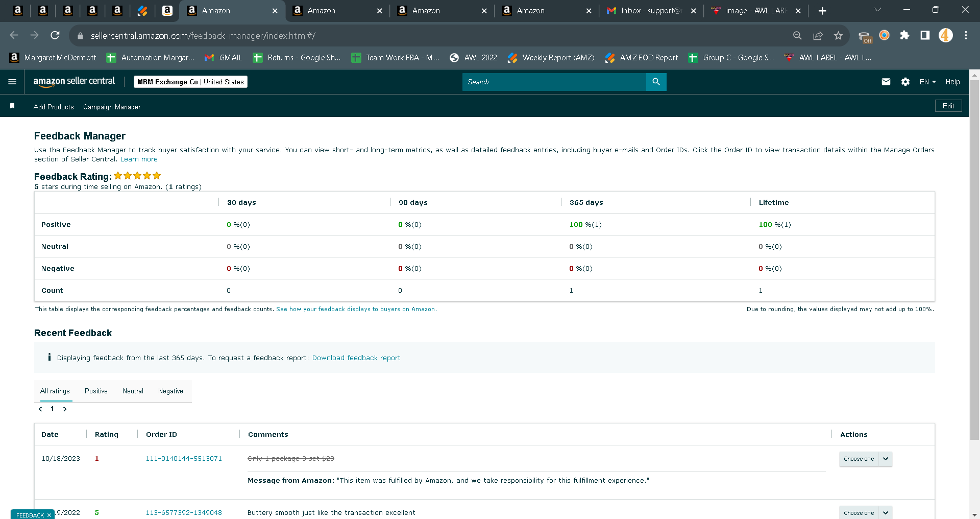Click the Download feedback report link
Viewport: 980px width, 519px height.
pos(356,358)
